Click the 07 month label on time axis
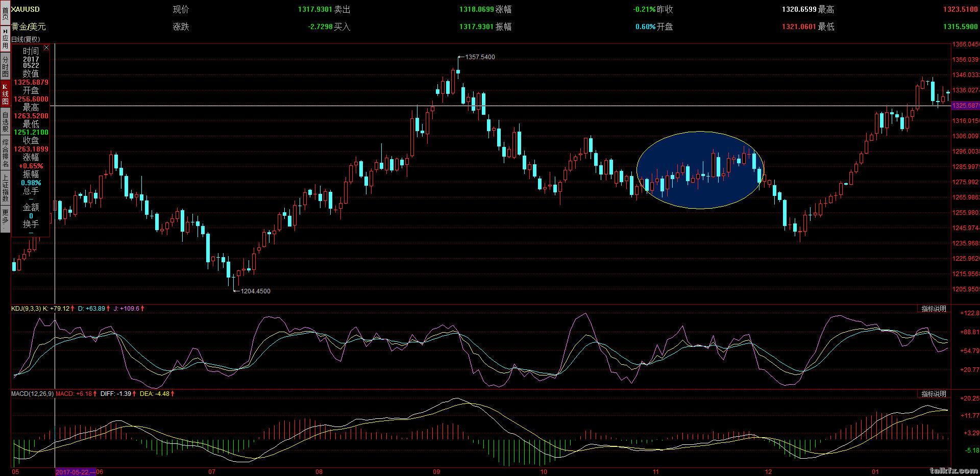980x476 pixels. [x=212, y=472]
